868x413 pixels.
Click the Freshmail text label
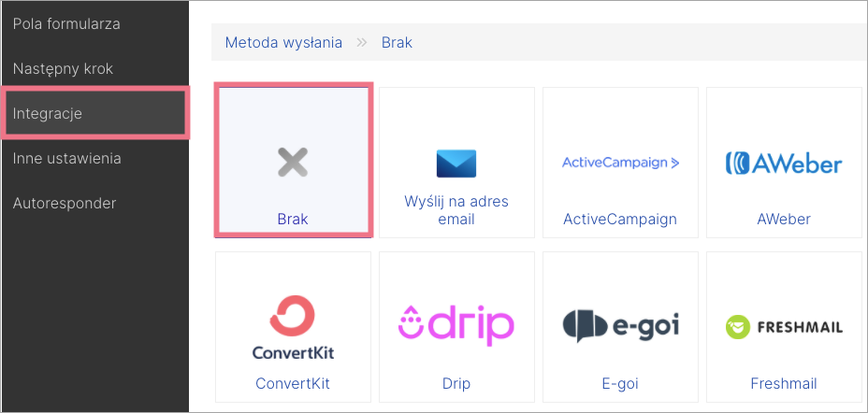pyautogui.click(x=783, y=383)
